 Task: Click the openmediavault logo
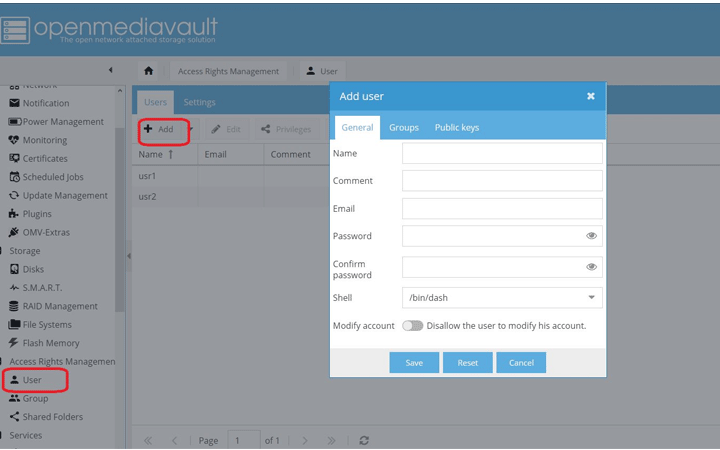tap(109, 29)
